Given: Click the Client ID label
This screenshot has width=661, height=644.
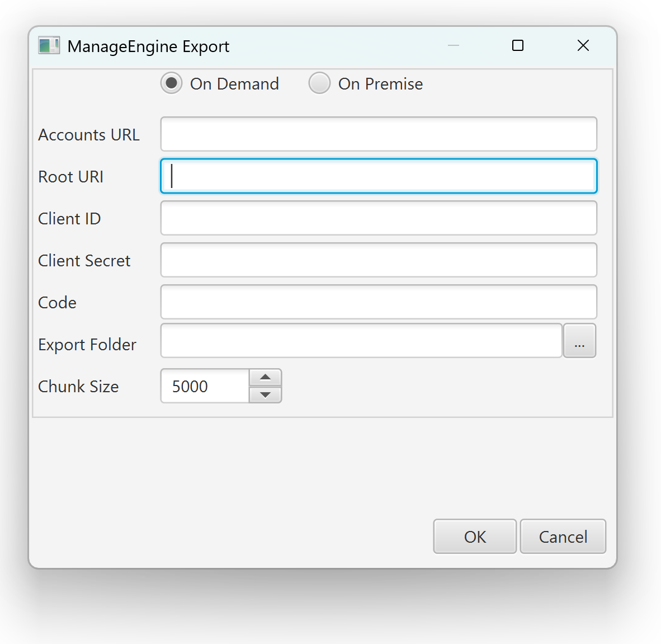Looking at the screenshot, I should tap(69, 219).
